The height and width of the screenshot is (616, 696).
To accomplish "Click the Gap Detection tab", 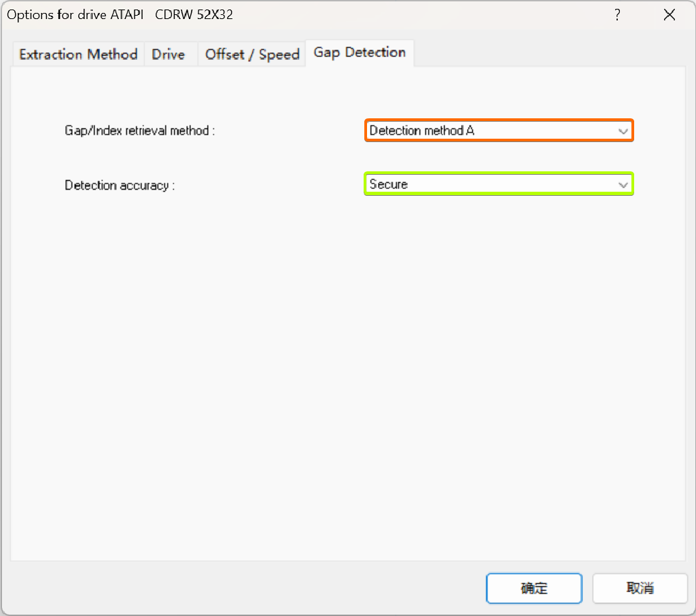I will pyautogui.click(x=360, y=51).
